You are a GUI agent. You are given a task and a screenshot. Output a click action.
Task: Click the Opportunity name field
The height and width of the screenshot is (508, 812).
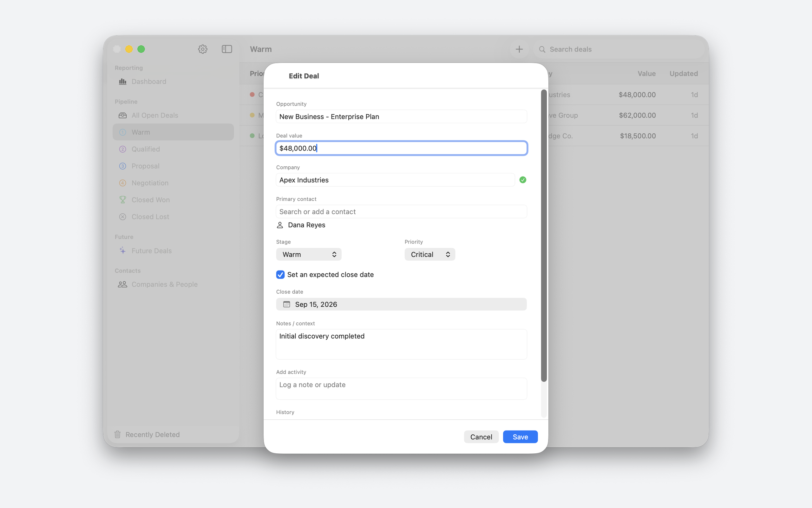click(401, 117)
